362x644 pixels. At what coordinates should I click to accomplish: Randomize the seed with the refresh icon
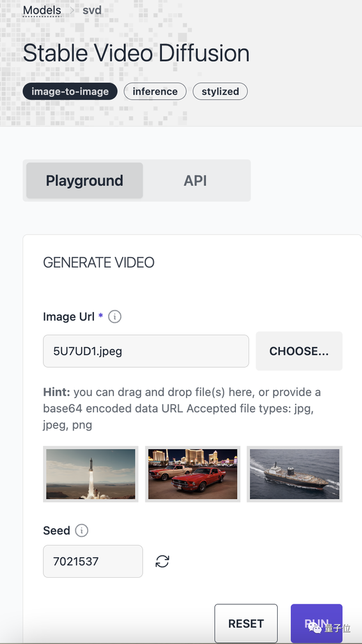[x=162, y=561]
